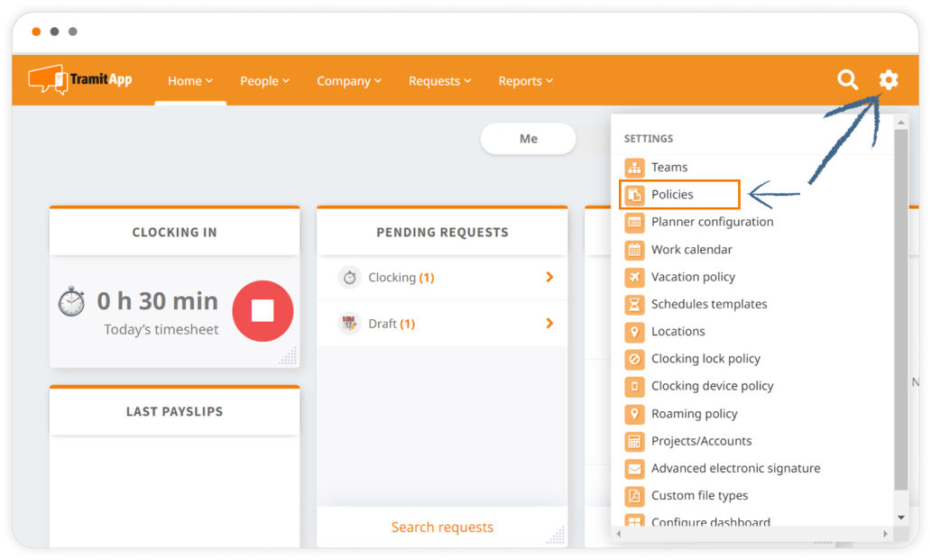Open Advanced electronic signature settings
This screenshot has width=931, height=560.
[735, 468]
